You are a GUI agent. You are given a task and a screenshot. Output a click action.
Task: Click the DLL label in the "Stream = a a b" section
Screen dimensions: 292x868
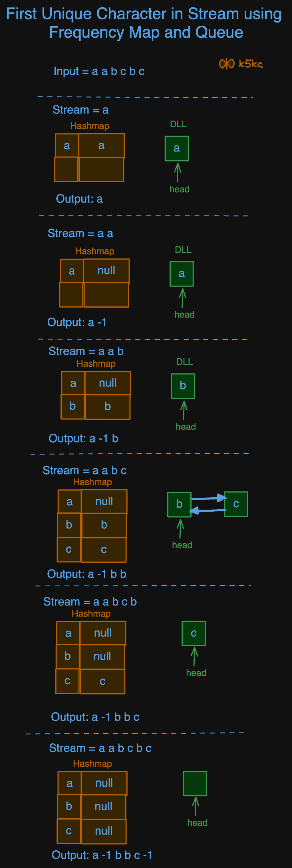click(x=185, y=362)
